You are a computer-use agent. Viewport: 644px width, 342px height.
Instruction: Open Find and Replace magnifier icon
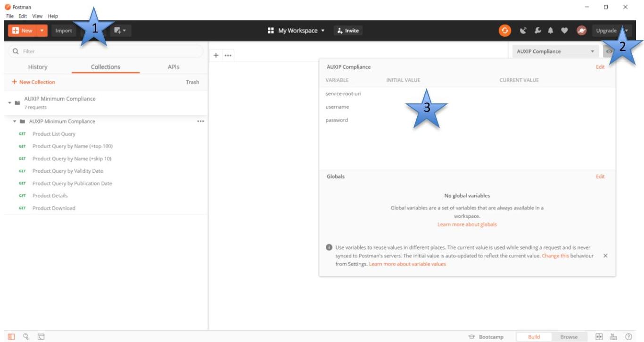(26, 337)
